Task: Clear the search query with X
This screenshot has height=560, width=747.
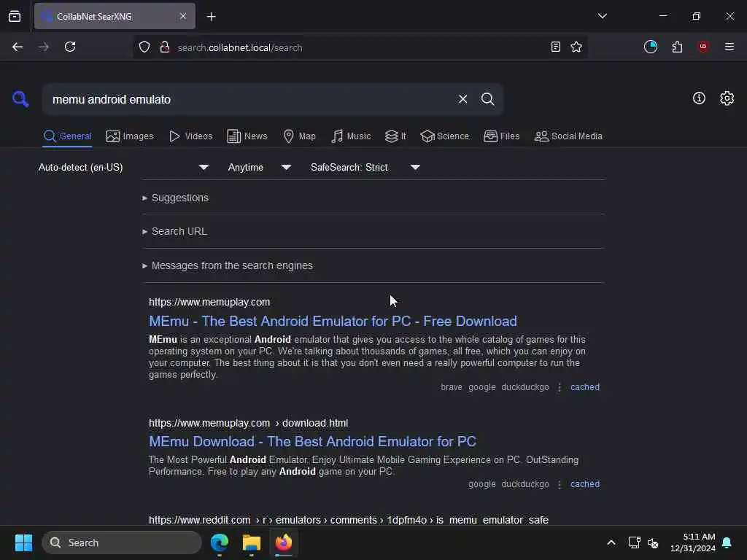Action: (462, 99)
